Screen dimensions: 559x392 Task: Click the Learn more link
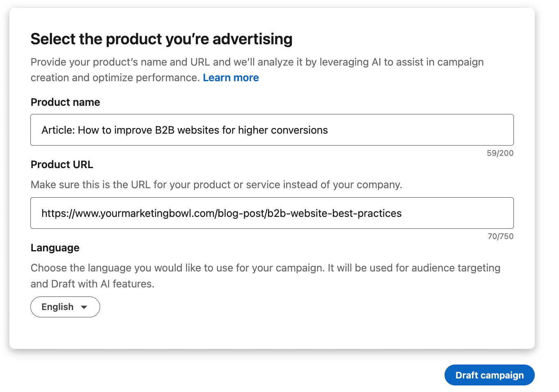coord(231,77)
